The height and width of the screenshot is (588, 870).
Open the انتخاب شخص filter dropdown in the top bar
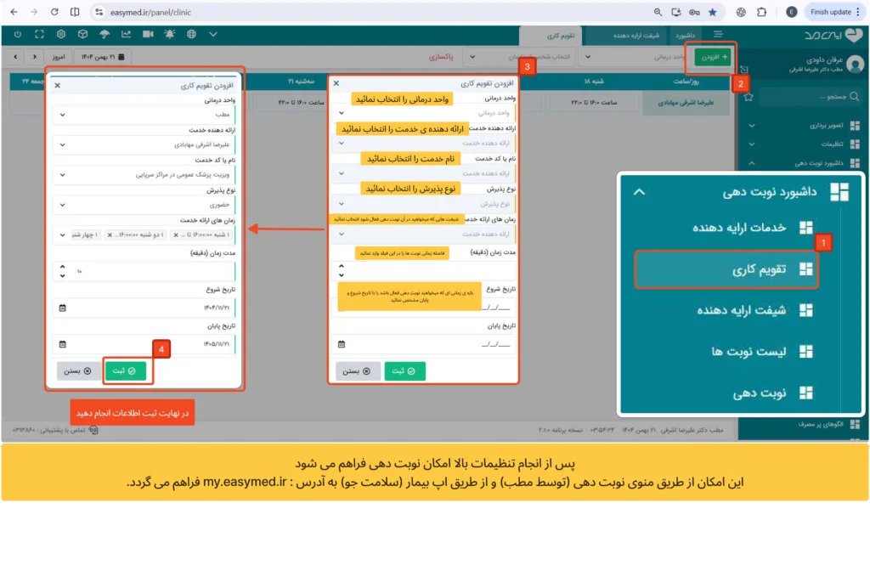click(x=520, y=57)
